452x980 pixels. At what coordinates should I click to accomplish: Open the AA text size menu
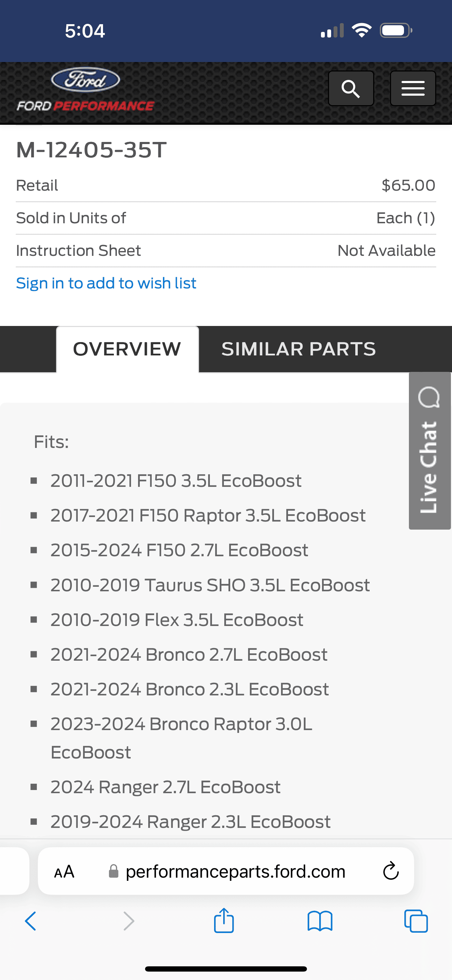64,872
